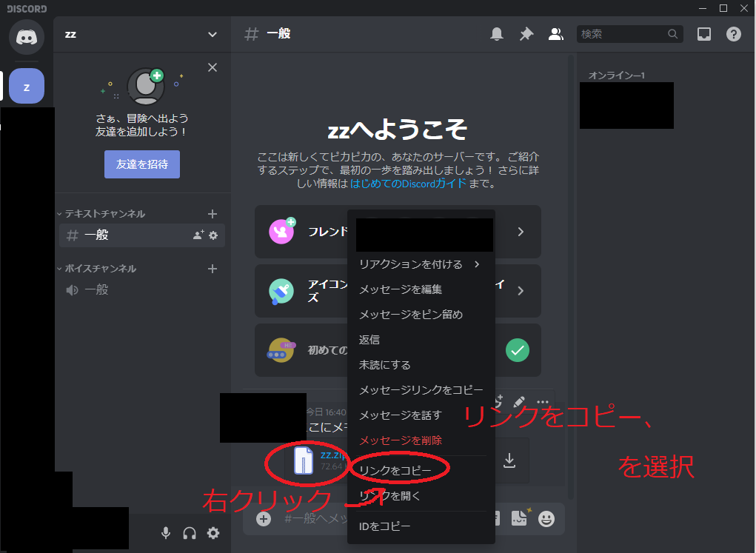Open emoji picker smiley icon

tap(546, 519)
